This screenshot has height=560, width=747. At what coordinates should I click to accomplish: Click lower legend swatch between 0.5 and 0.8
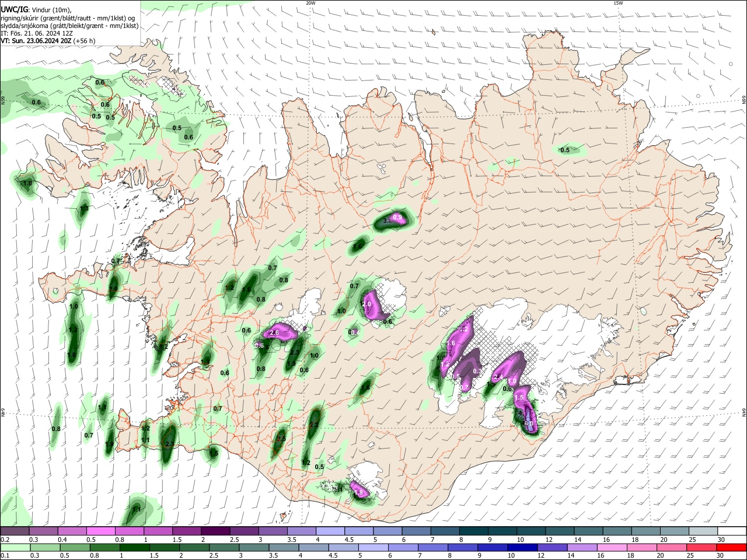(75, 548)
